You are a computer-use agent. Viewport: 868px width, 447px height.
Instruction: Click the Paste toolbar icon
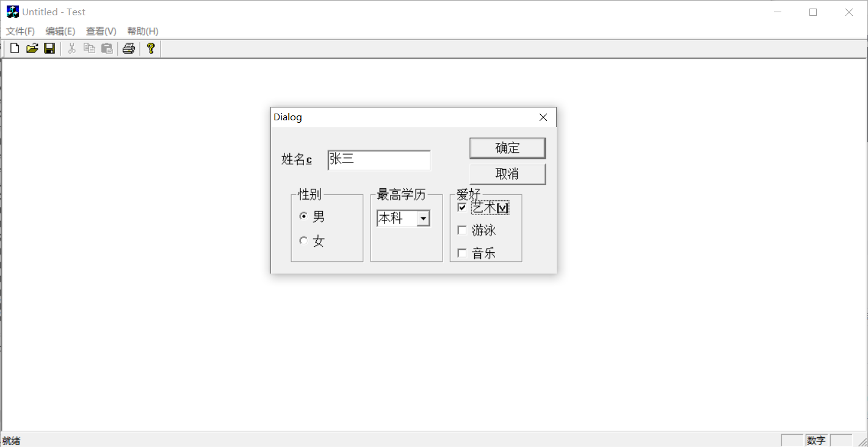tap(107, 48)
